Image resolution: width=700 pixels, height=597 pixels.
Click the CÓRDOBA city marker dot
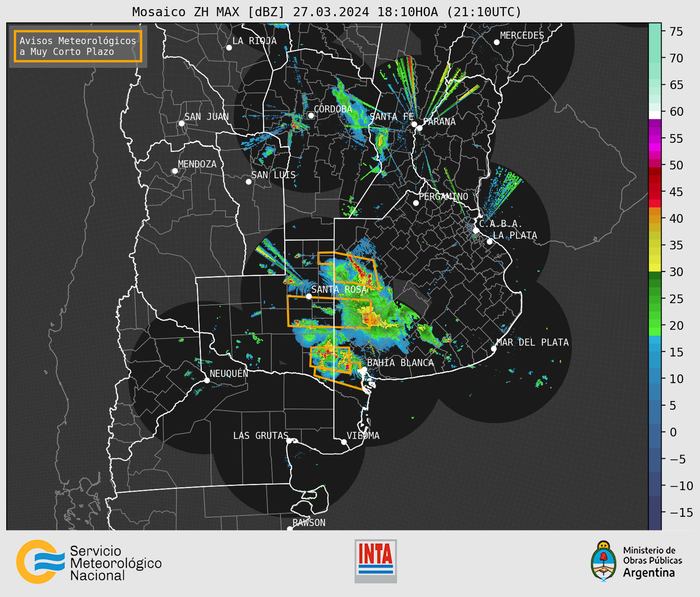311,115
